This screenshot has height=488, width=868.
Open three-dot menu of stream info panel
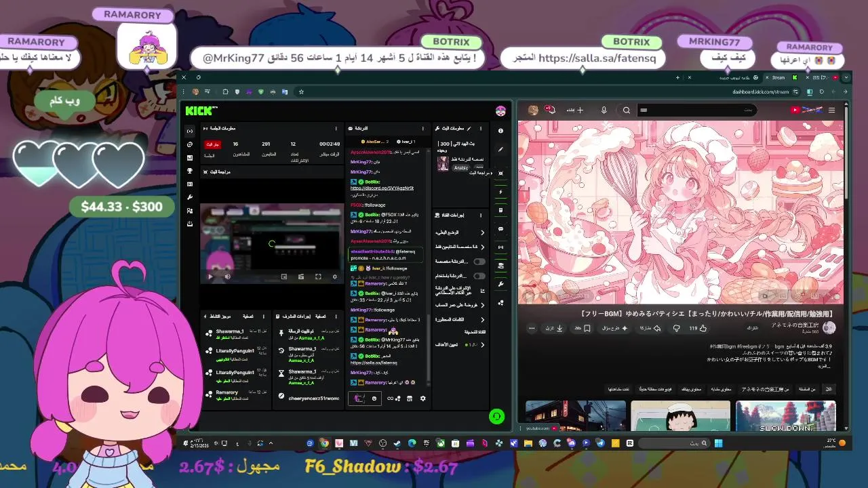pyautogui.click(x=481, y=128)
